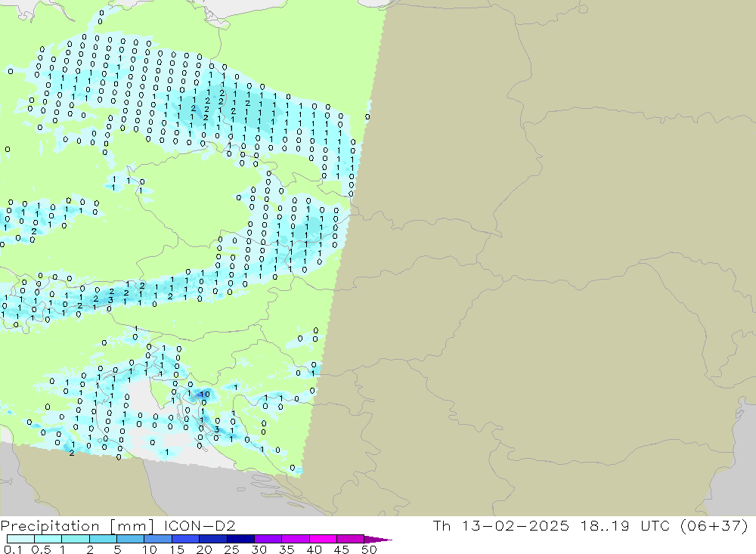Pick the 45–50 mm legend color swatch
This screenshot has width=756, height=554.
(351, 539)
